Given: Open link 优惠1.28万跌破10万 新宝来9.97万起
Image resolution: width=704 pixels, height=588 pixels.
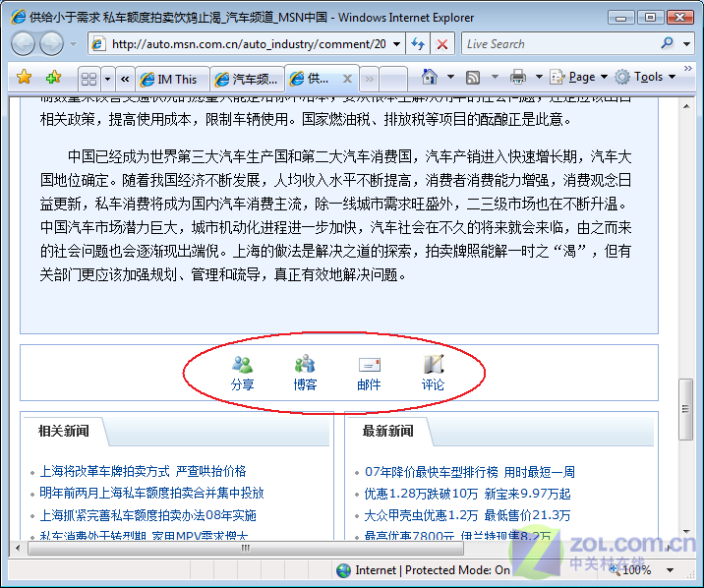Looking at the screenshot, I should point(467,494).
